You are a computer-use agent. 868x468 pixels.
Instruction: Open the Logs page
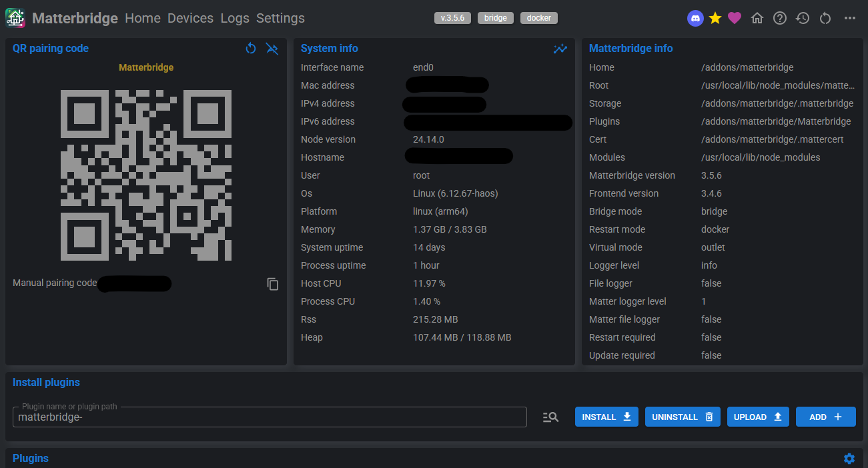pyautogui.click(x=235, y=19)
